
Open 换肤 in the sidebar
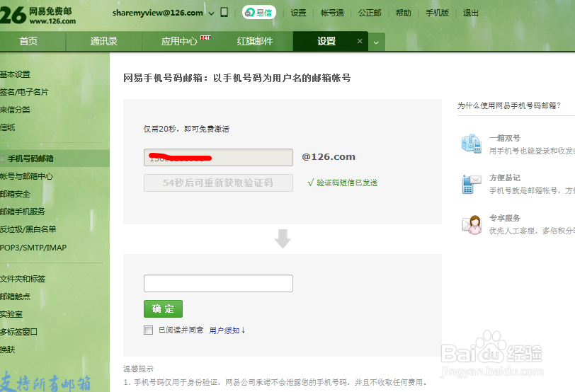8,350
